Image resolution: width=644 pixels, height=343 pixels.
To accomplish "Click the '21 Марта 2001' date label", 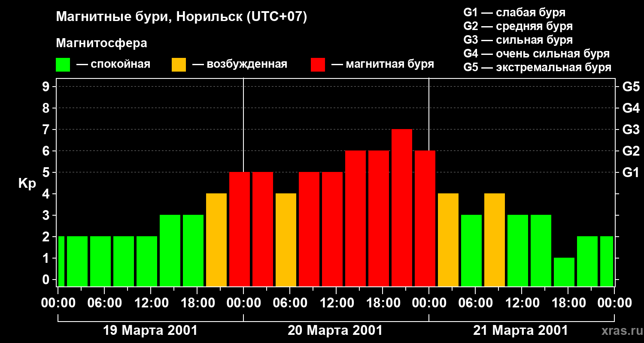I will (x=520, y=331).
